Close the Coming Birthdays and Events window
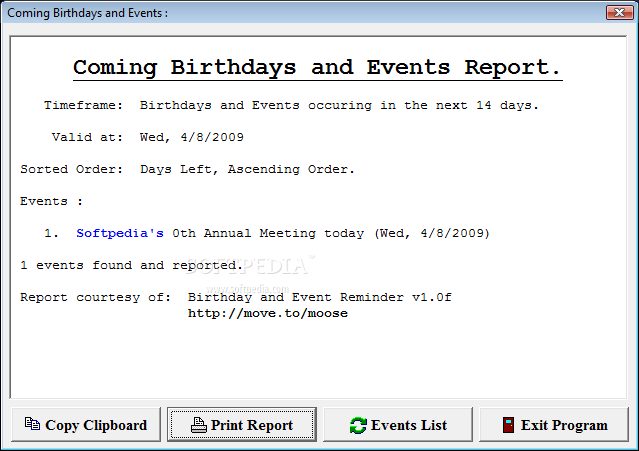Screen dimensions: 639x451 (619, 13)
